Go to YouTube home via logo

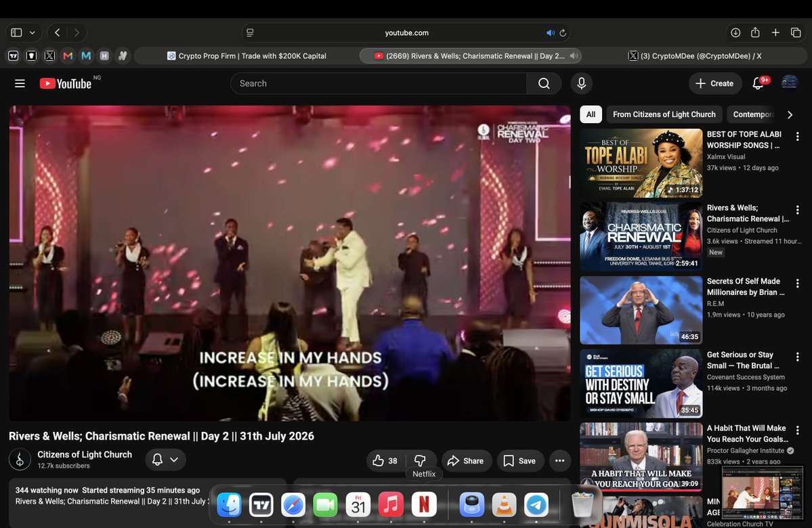pos(66,83)
